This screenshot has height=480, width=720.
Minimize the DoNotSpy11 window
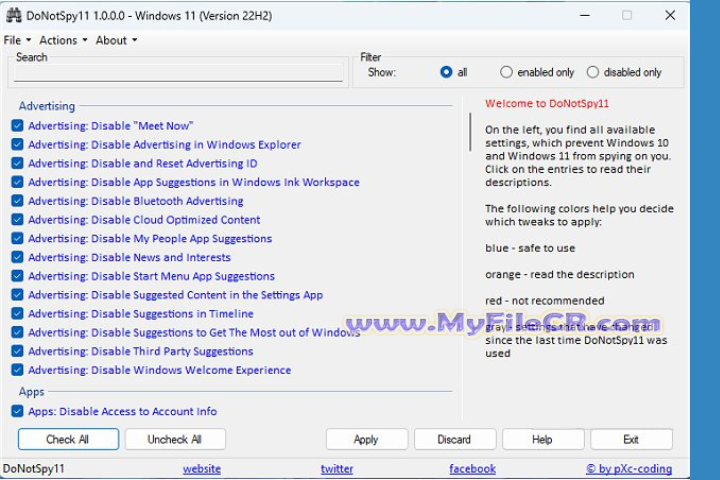pos(585,15)
